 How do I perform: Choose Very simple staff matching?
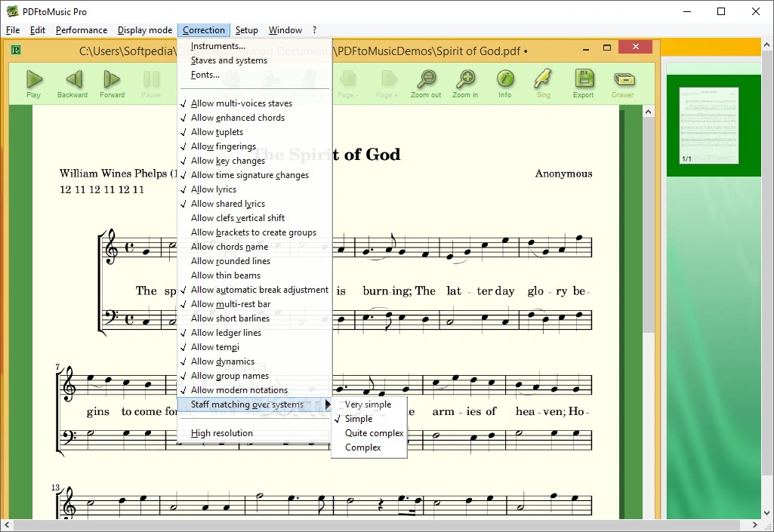[x=368, y=404]
